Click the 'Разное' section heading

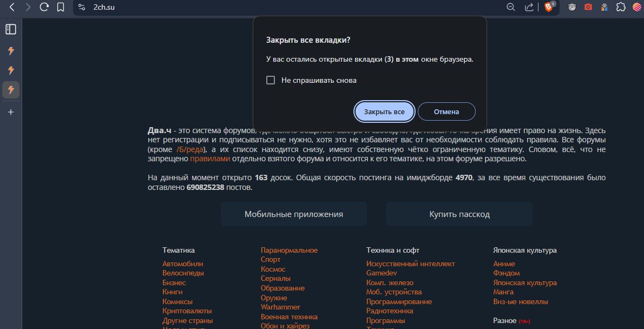point(504,321)
